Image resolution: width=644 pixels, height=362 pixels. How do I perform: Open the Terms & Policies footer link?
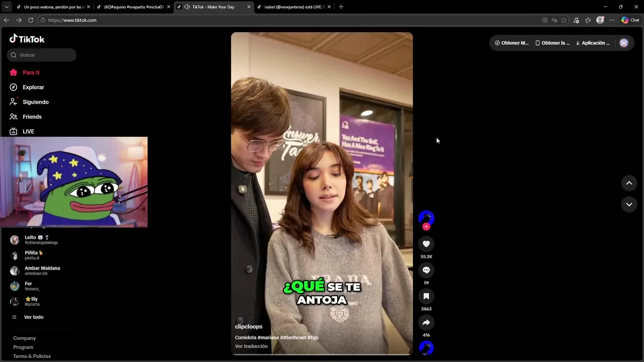tap(32, 356)
